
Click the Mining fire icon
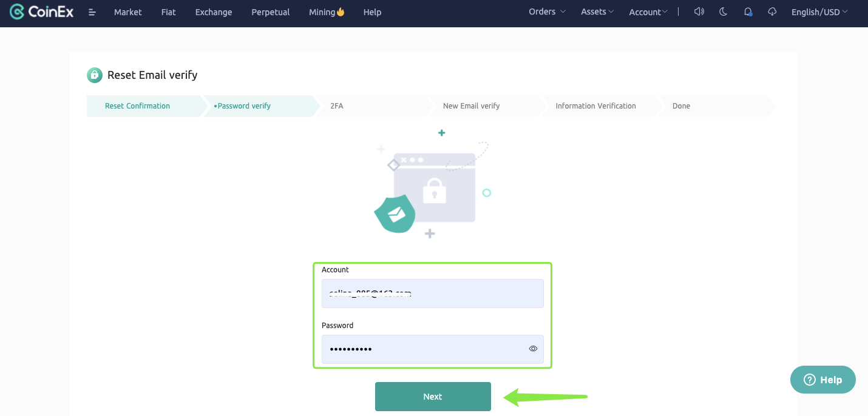coord(341,12)
